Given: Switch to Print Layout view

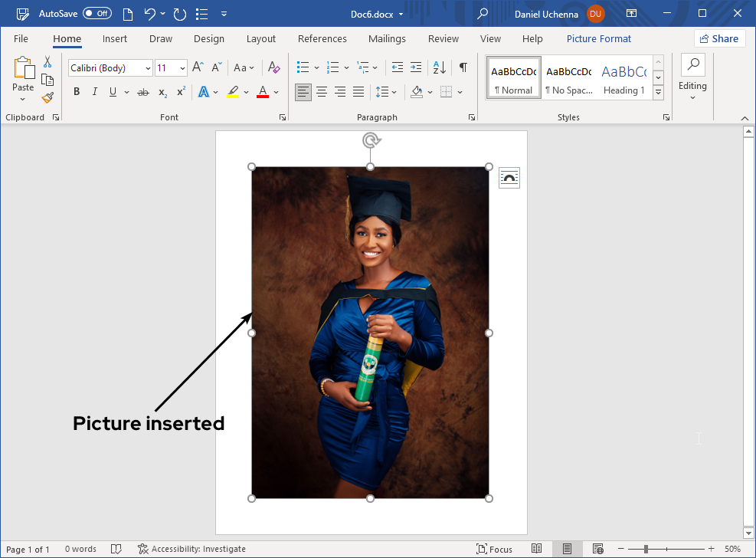Looking at the screenshot, I should coord(568,549).
